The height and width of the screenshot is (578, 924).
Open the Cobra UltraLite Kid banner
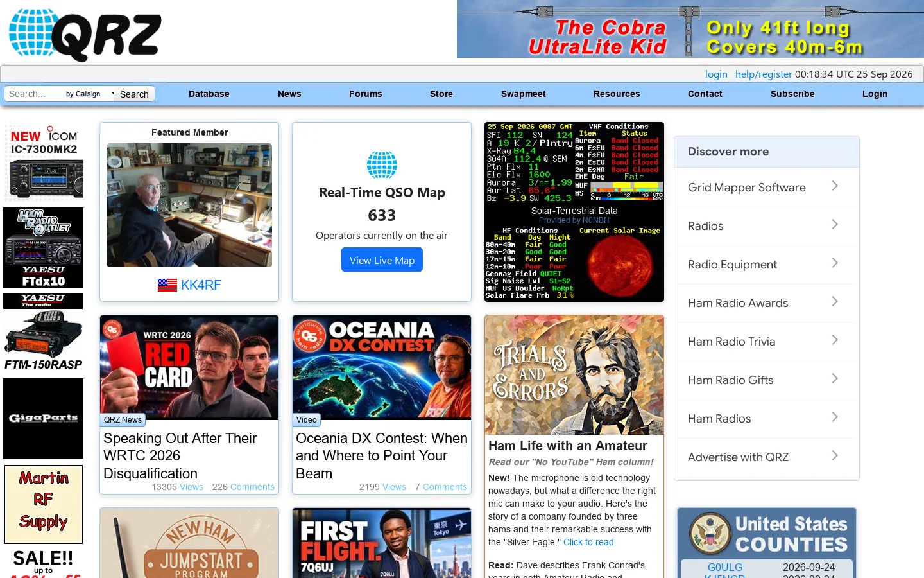[x=690, y=29]
